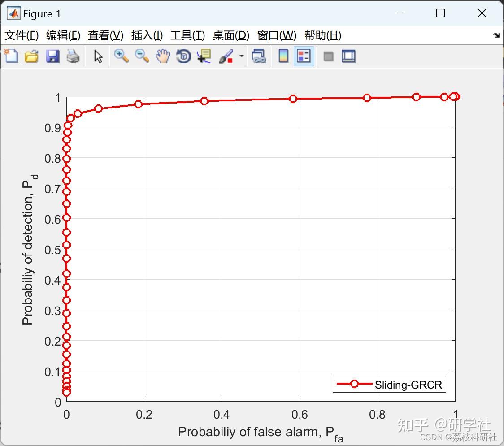This screenshot has width=504, height=446.
Task: Show Plot Tools and Dock Figure
Action: [349, 56]
